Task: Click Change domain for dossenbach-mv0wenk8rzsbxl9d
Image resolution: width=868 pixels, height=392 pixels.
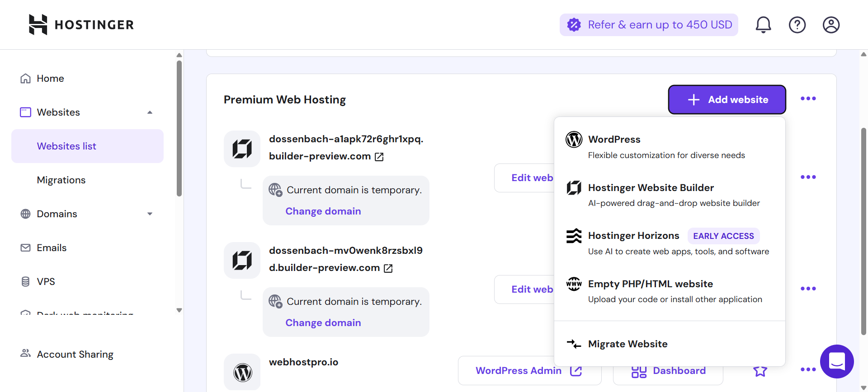Action: pyautogui.click(x=323, y=323)
